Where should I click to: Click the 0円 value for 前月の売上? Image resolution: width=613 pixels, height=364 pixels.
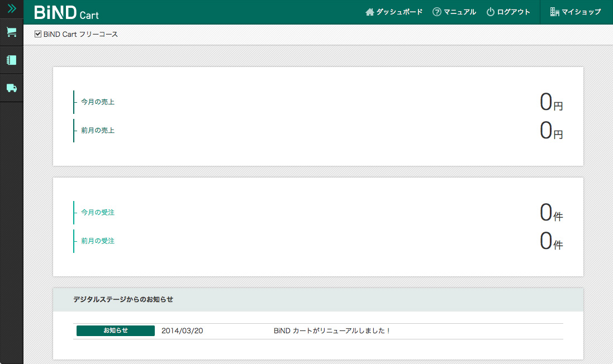(551, 131)
